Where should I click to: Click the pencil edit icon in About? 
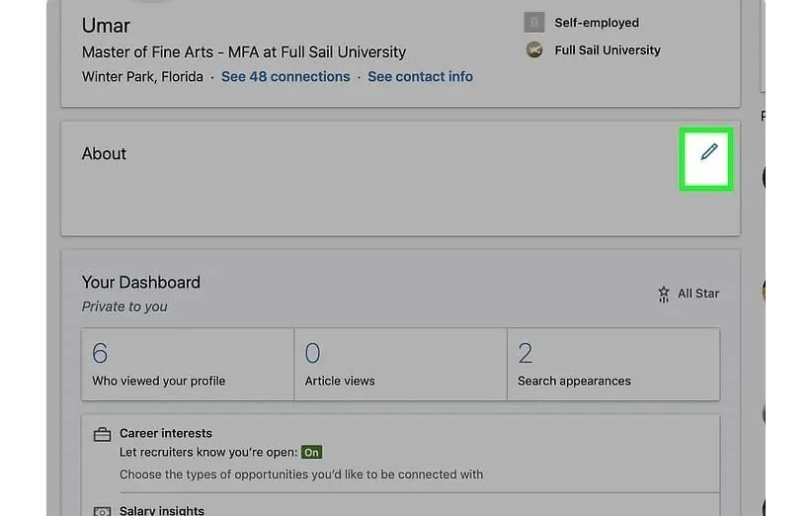tap(707, 152)
